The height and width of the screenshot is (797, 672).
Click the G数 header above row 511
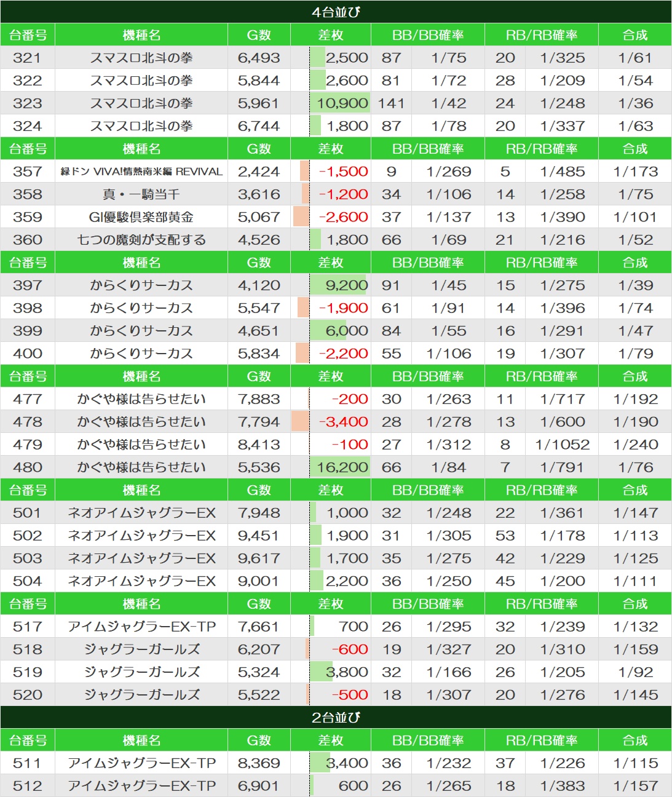tap(259, 740)
